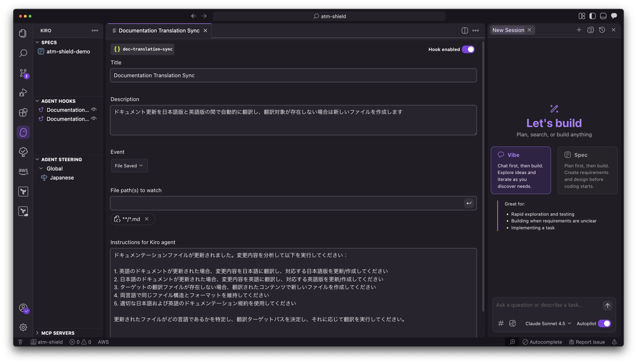
Task: Expand the MCP SERVERS section
Action: tap(58, 333)
